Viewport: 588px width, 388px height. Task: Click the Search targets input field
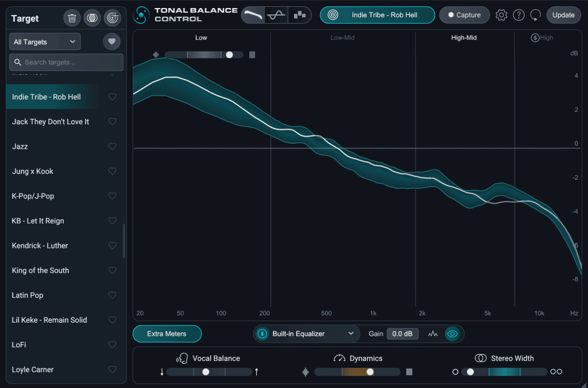(67, 62)
